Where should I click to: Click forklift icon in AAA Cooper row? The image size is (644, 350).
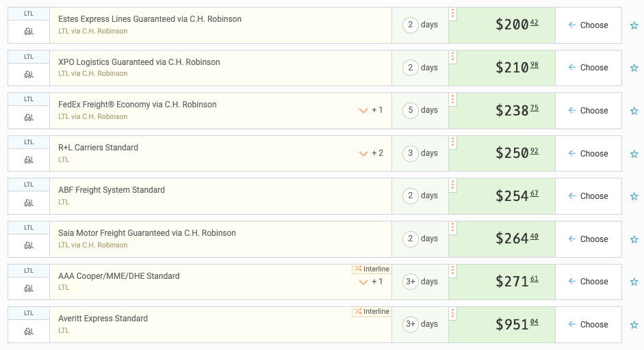(29, 288)
